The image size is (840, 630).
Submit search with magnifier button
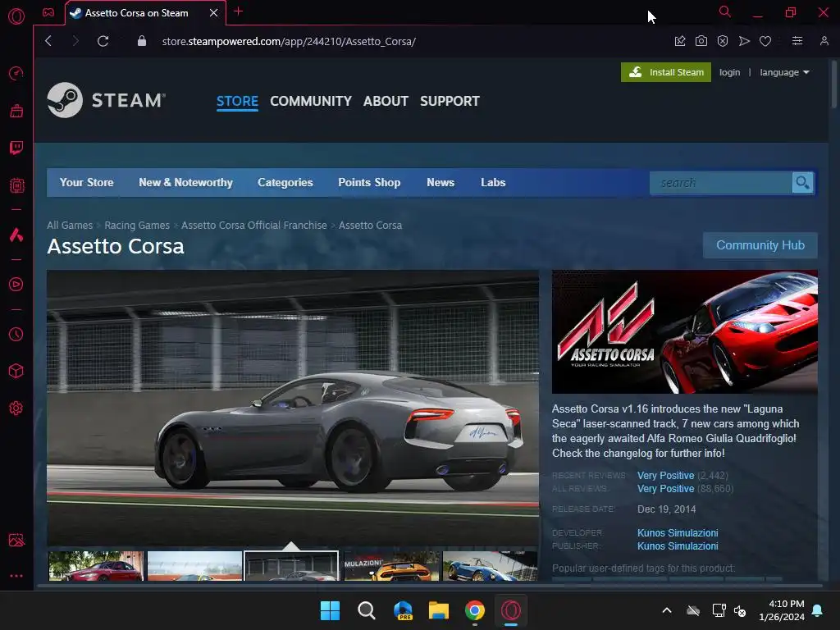click(802, 183)
